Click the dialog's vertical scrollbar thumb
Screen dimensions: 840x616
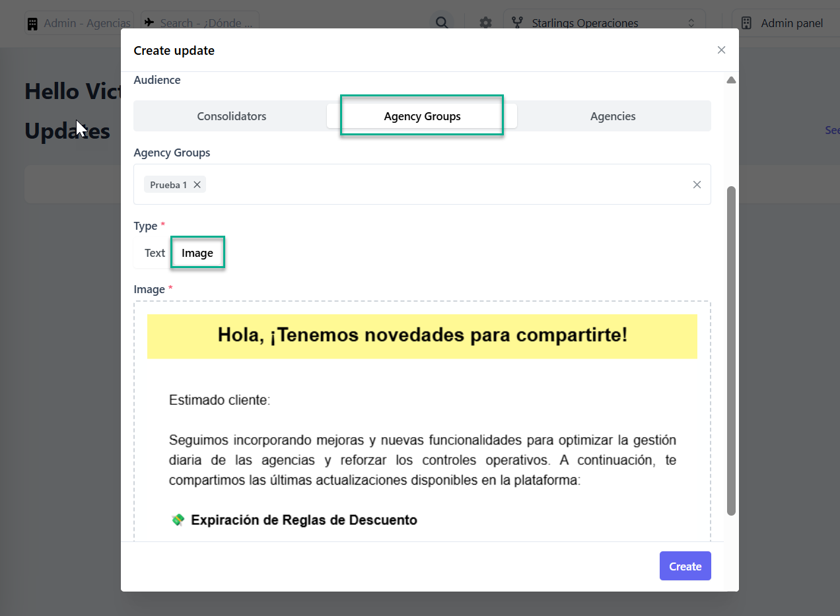731,350
